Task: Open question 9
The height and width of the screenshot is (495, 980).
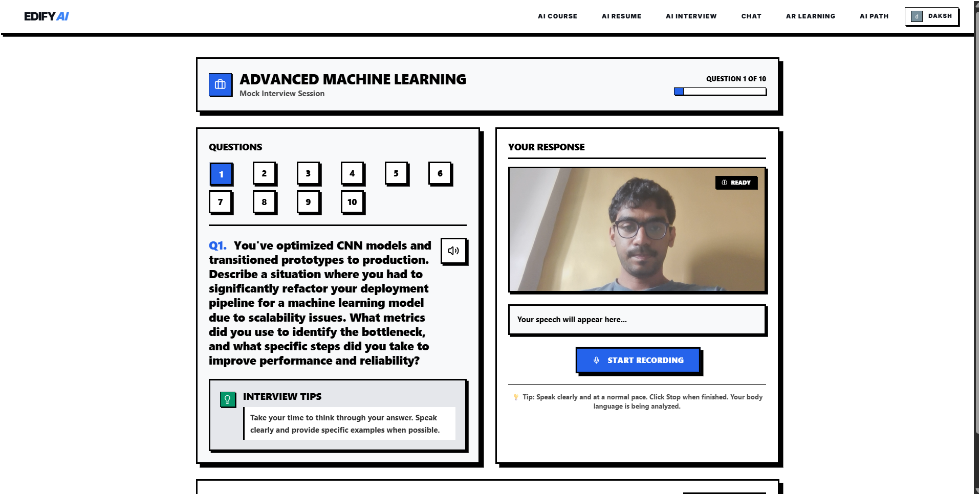Action: (x=309, y=202)
